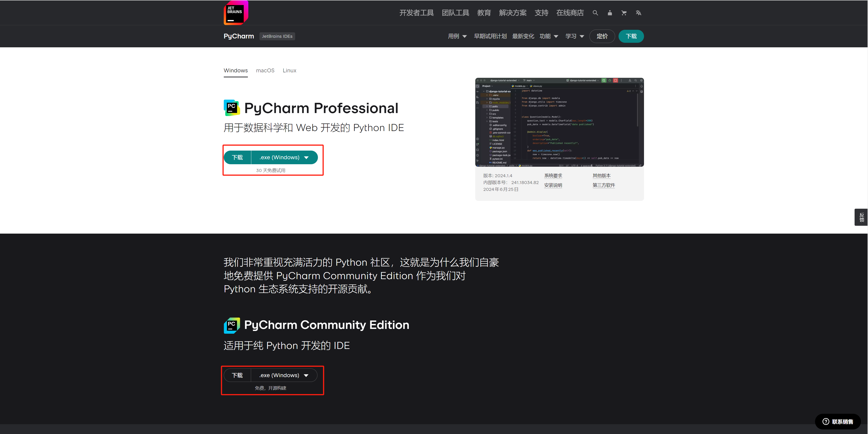
Task: Open the 在线商店 menu
Action: tap(570, 13)
